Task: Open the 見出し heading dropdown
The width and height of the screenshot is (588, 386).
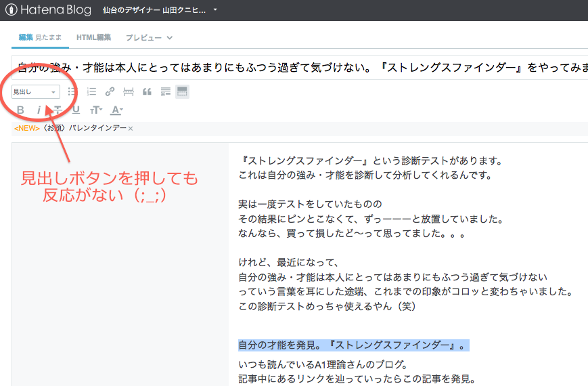Action: click(36, 91)
